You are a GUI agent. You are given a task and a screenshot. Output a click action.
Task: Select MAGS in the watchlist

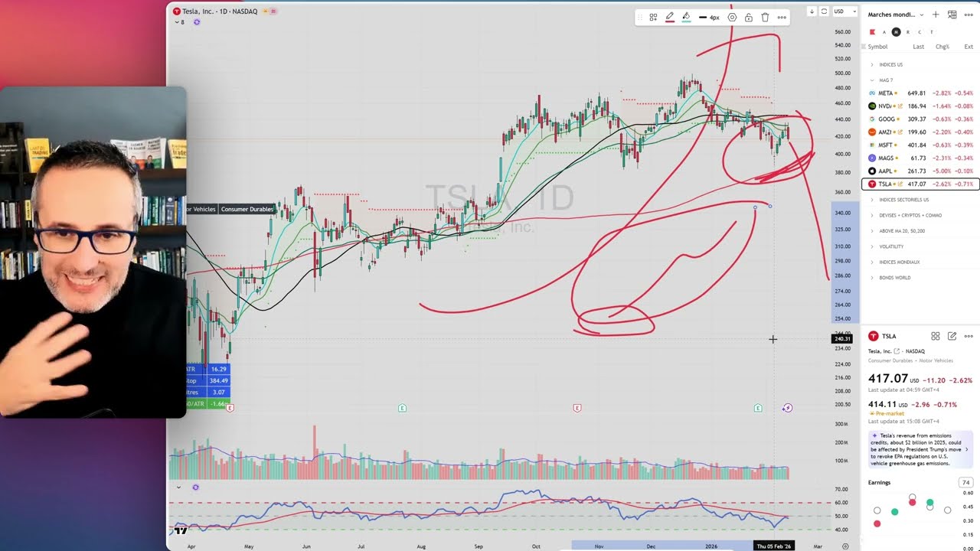pyautogui.click(x=920, y=158)
